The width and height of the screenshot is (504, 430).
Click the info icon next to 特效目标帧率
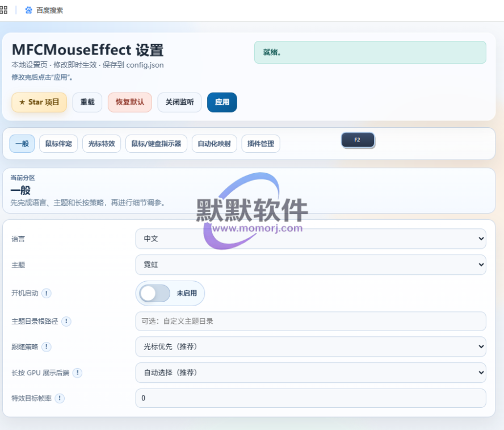click(x=59, y=398)
